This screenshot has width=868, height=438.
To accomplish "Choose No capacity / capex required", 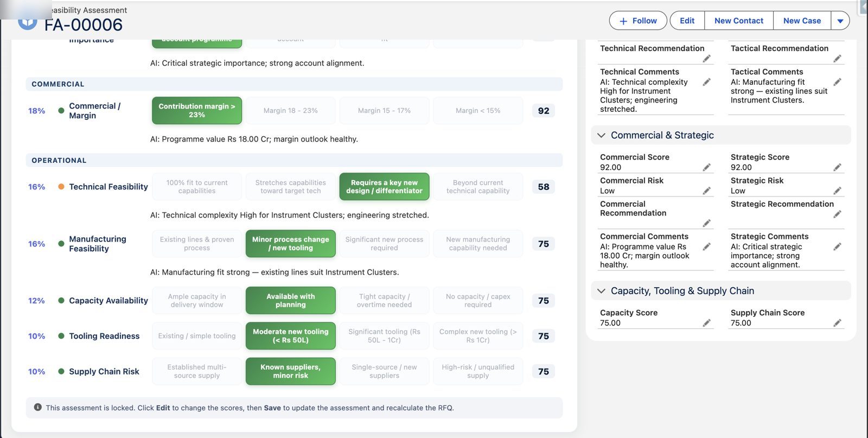I will [x=478, y=301].
